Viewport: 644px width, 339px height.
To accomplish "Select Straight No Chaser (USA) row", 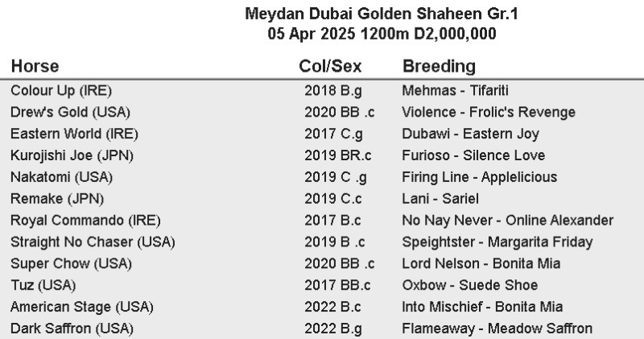I will [x=93, y=242].
